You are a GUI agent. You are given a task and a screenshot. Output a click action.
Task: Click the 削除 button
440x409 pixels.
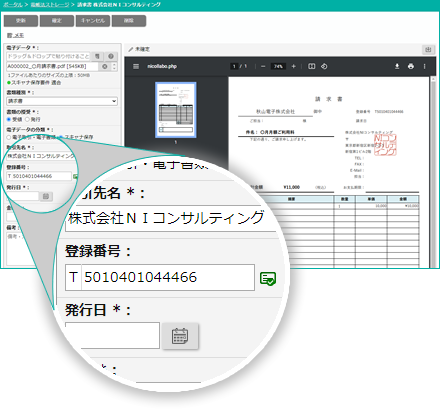pyautogui.click(x=129, y=21)
